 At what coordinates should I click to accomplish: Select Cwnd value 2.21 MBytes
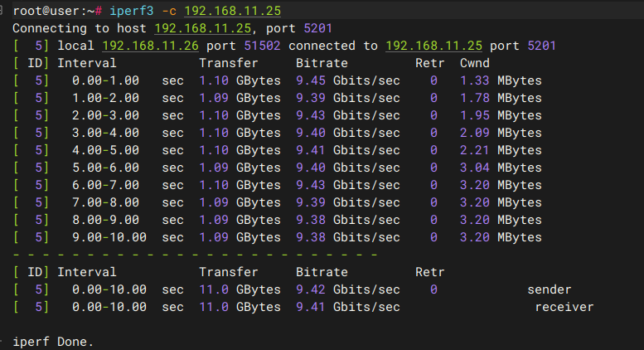[501, 150]
